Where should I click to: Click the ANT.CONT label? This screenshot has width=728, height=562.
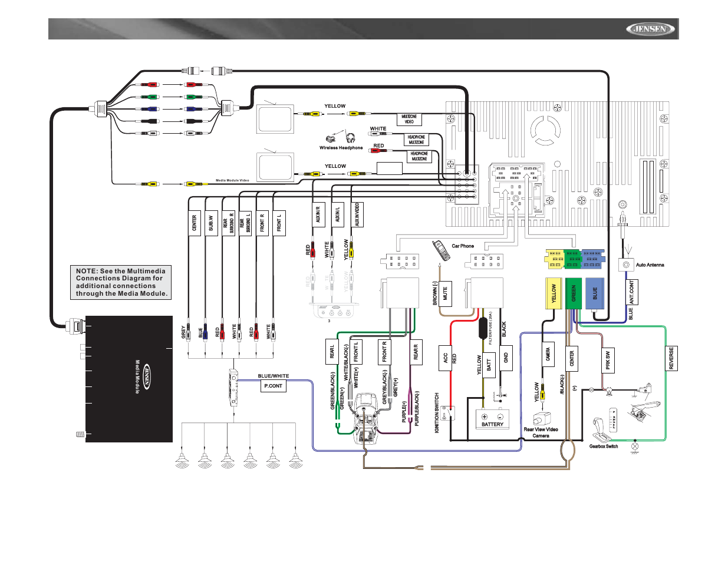click(x=632, y=292)
